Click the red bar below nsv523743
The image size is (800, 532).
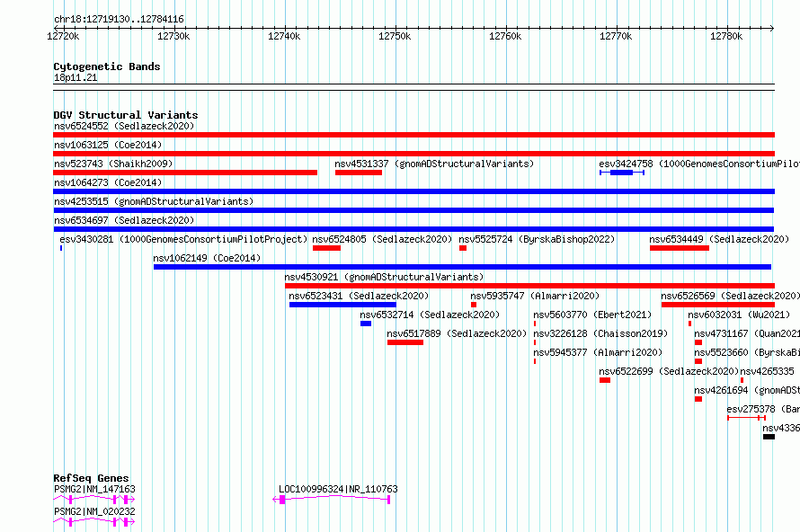[x=185, y=173]
